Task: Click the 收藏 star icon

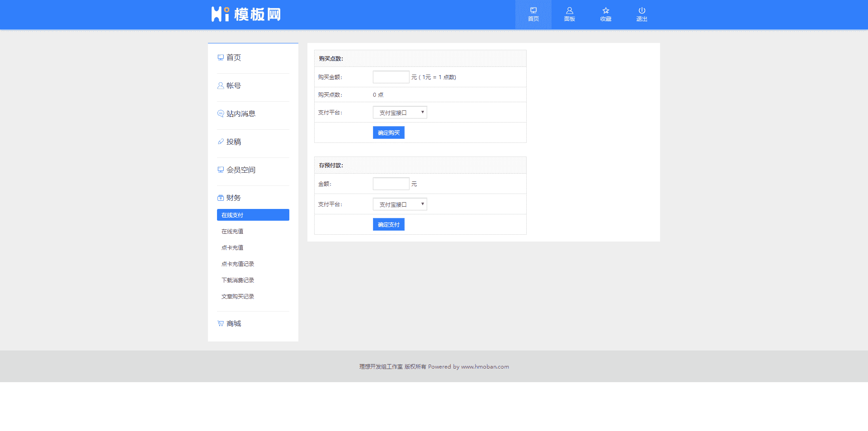Action: pyautogui.click(x=605, y=10)
